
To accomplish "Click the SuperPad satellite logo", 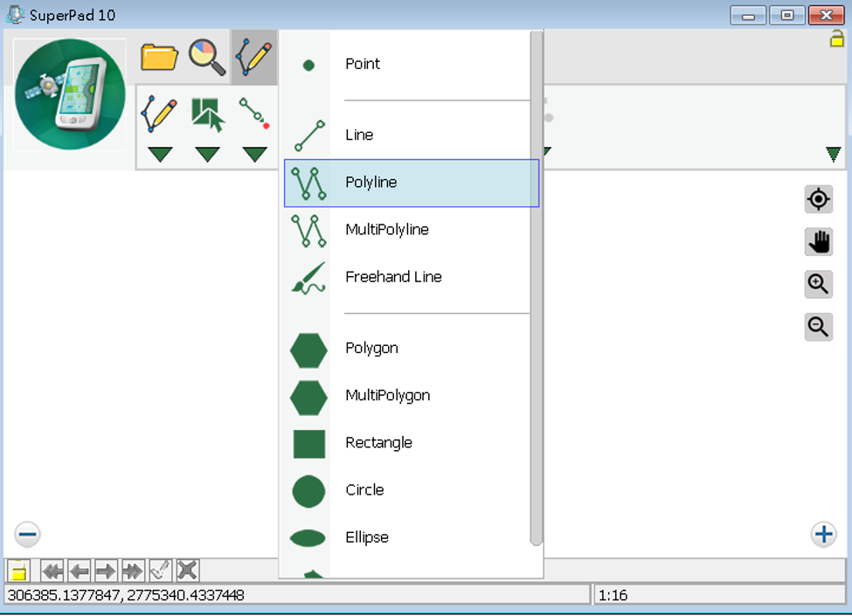I will (70, 94).
